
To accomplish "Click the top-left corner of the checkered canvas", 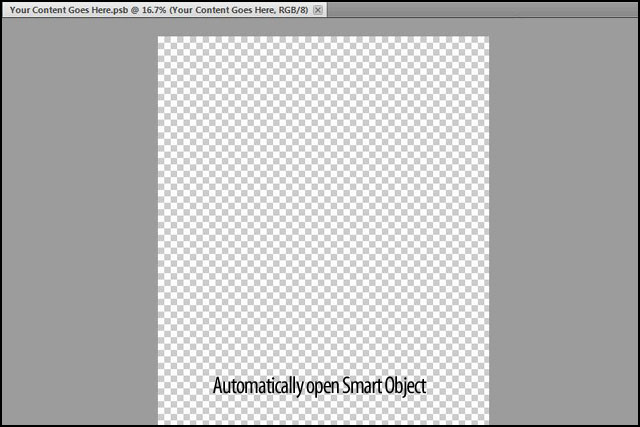I will point(160,39).
